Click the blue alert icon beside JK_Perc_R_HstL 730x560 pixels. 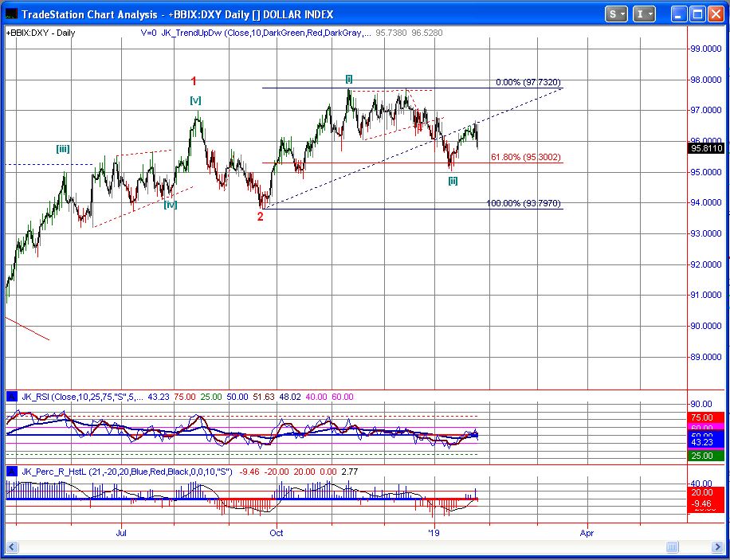pos(12,472)
